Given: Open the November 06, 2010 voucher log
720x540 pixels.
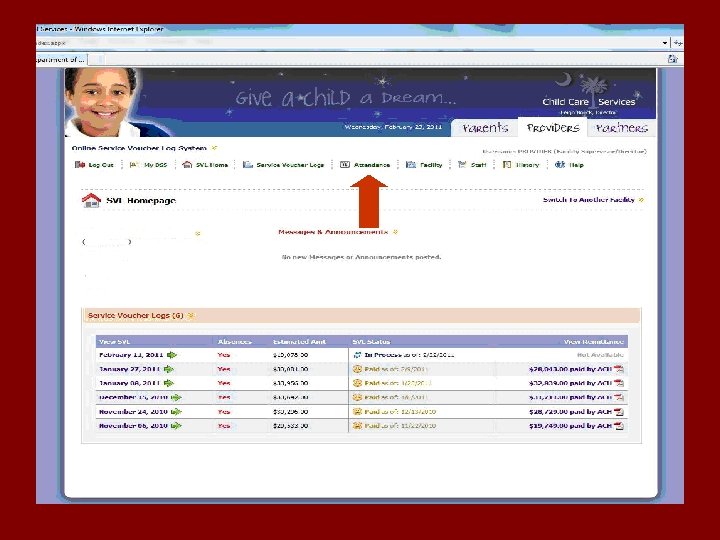Looking at the screenshot, I should [x=133, y=426].
